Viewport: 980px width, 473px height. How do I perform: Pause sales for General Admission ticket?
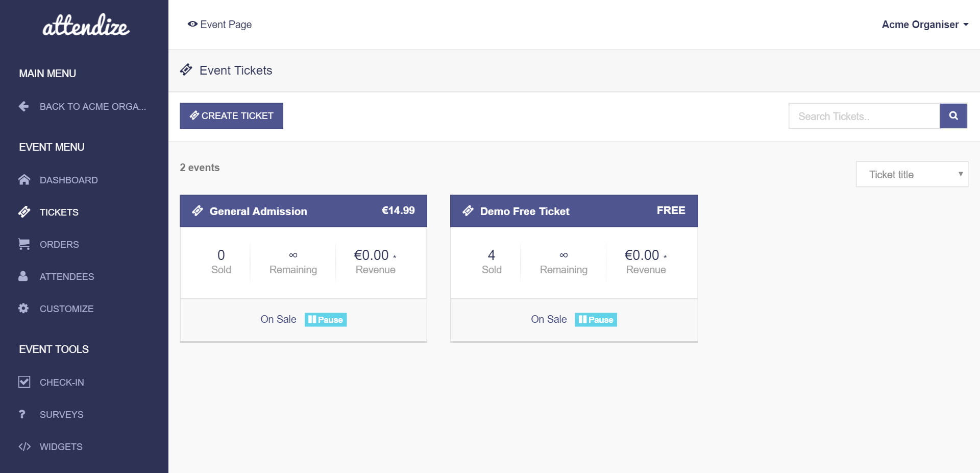pos(326,320)
